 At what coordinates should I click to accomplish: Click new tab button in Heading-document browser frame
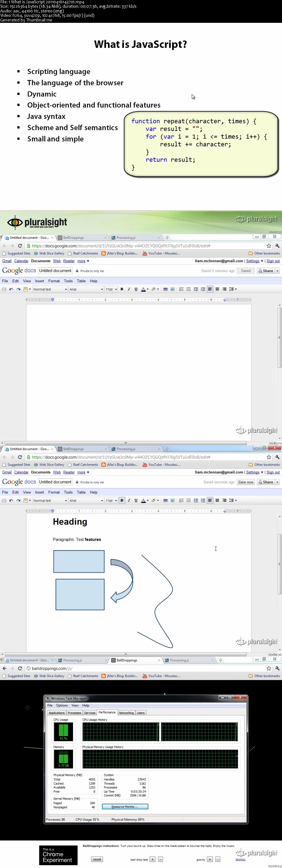click(167, 449)
